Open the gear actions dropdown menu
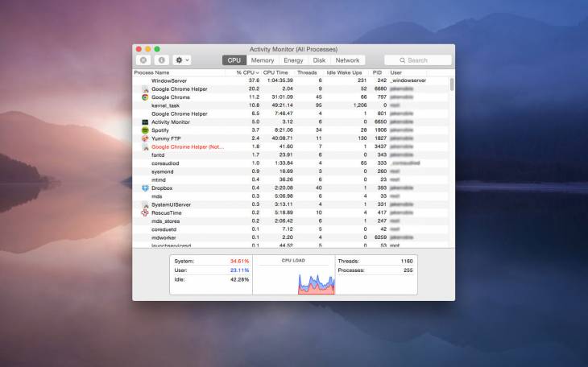The width and height of the screenshot is (588, 367). (182, 60)
